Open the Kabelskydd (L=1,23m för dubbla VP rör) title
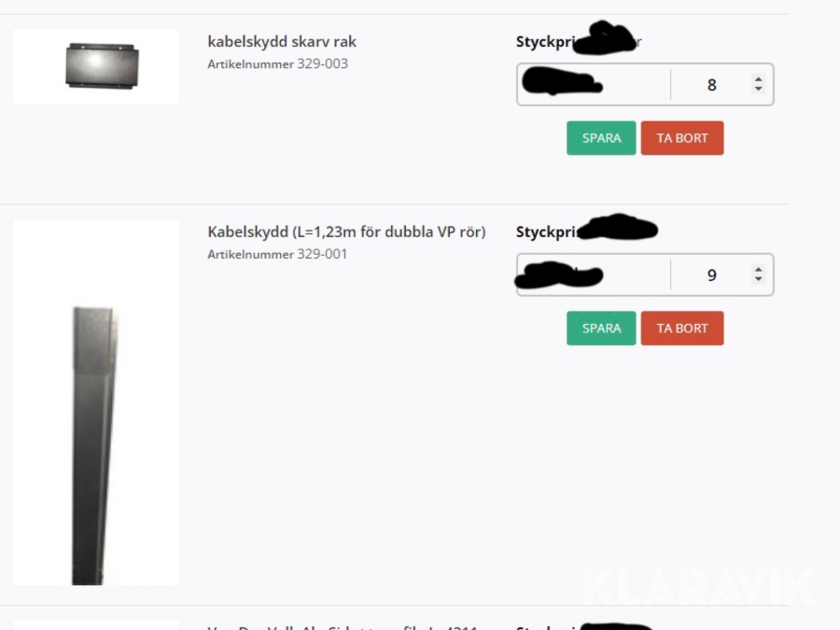The image size is (840, 630). click(346, 232)
